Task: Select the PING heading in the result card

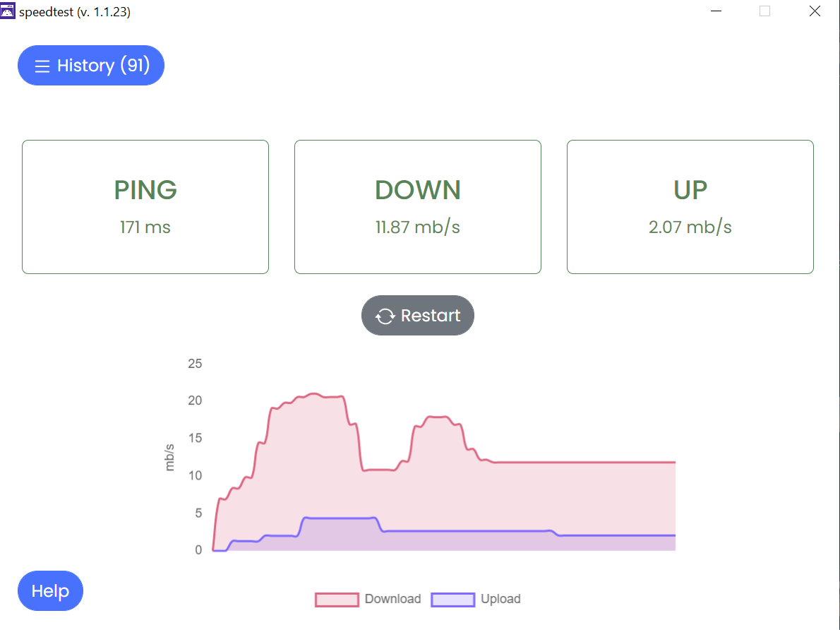Action: coord(145,190)
